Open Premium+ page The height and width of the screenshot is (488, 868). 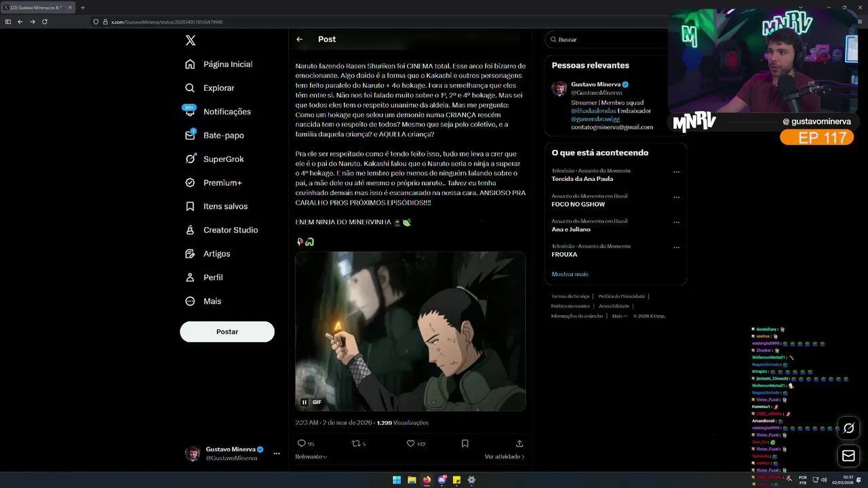213,183
